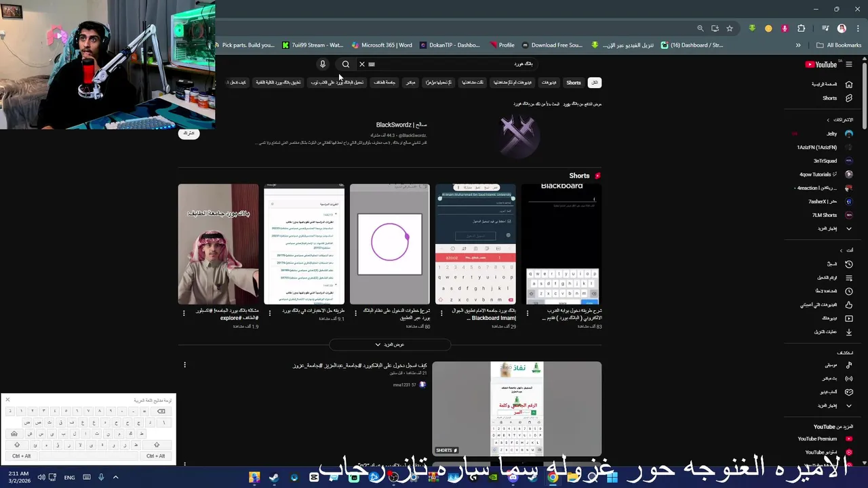This screenshot has width=868, height=488.
Task: Show hidden bookmarks with the chevron
Action: (798, 45)
